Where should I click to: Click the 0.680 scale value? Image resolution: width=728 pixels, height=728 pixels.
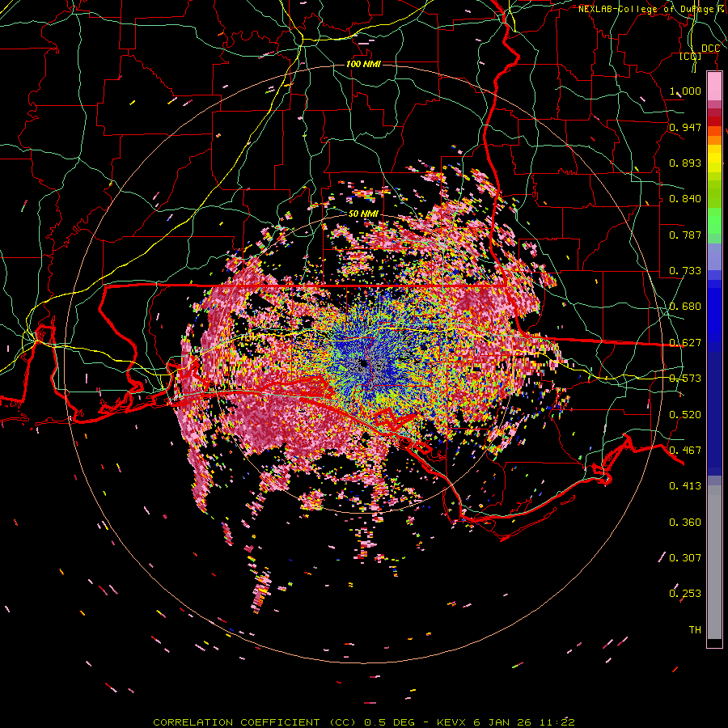685,307
